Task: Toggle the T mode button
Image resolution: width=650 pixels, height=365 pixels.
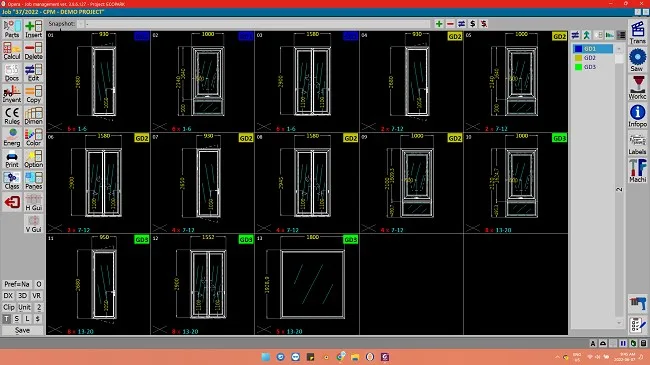Action: pos(6,319)
